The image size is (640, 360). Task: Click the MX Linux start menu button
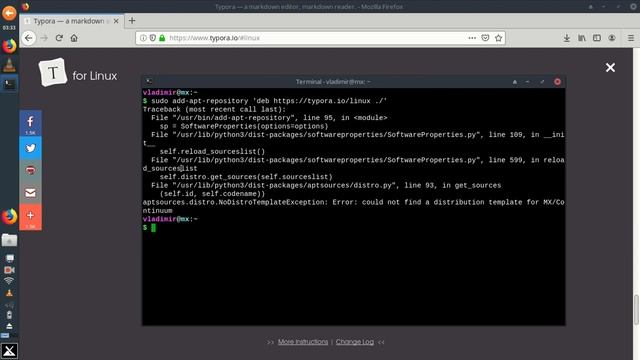9,351
